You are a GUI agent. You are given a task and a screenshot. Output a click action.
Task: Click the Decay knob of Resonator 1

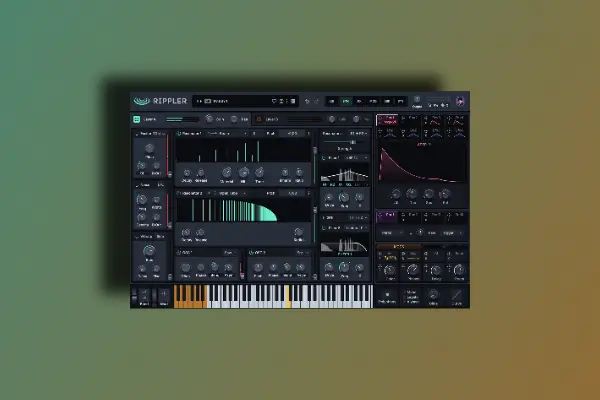pos(187,173)
